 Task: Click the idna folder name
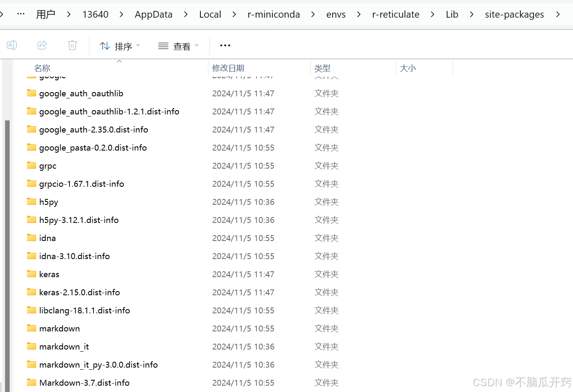pos(48,238)
